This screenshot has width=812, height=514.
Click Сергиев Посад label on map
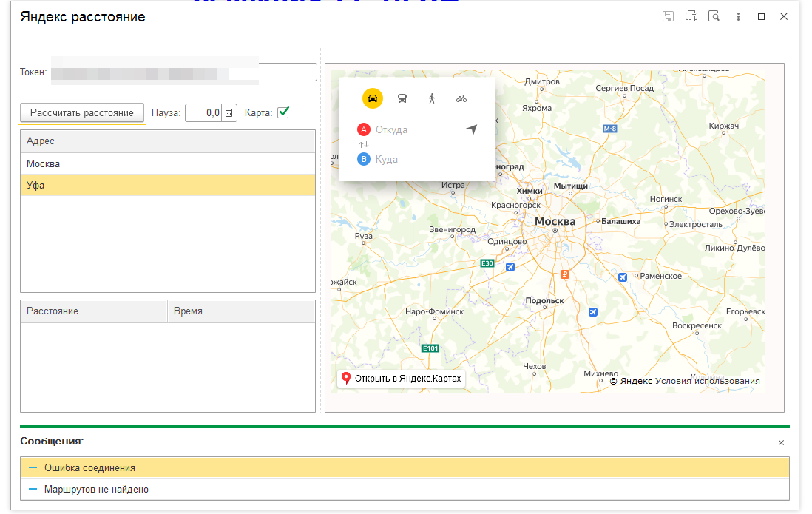(625, 88)
